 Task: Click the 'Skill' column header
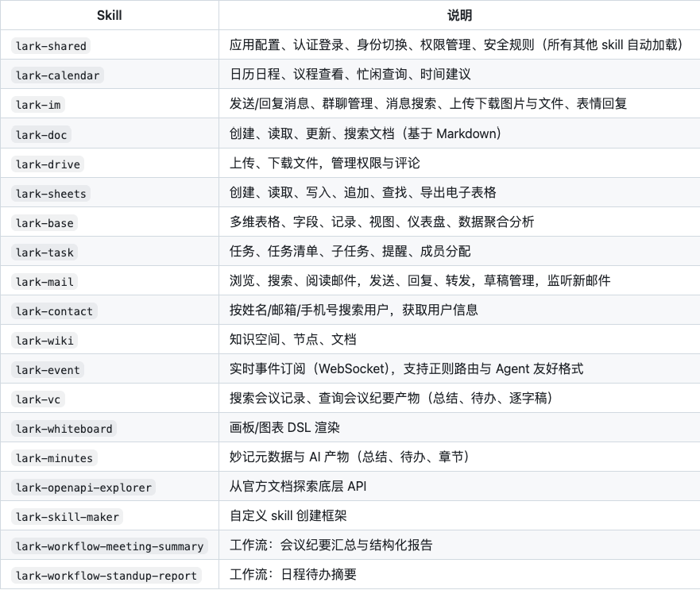109,15
